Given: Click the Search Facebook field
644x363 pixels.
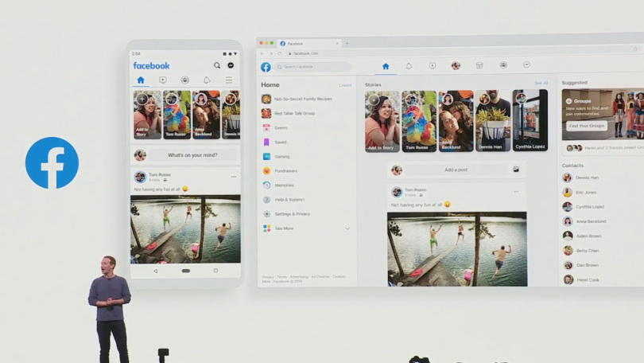Looking at the screenshot, I should 312,67.
